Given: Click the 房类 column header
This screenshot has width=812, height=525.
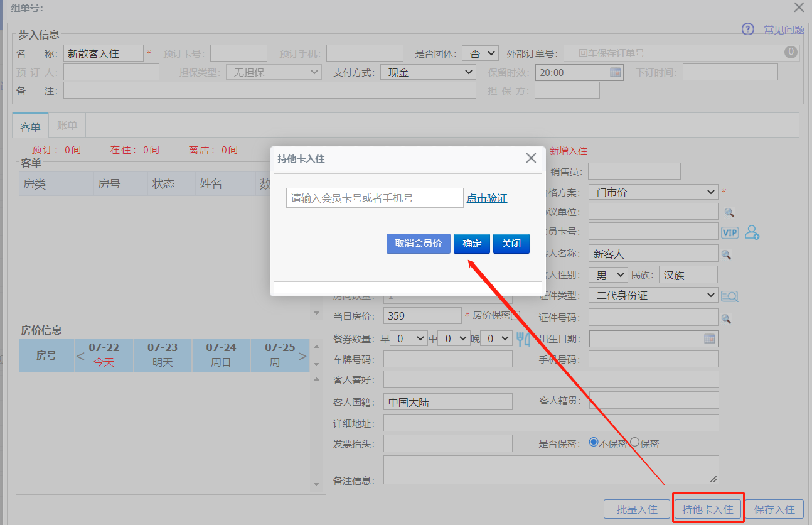Looking at the screenshot, I should (x=55, y=183).
